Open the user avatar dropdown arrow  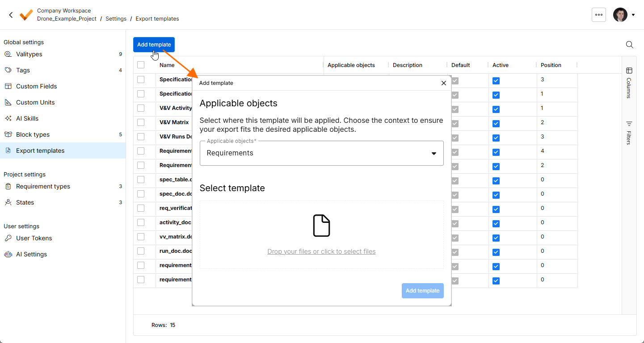[633, 15]
